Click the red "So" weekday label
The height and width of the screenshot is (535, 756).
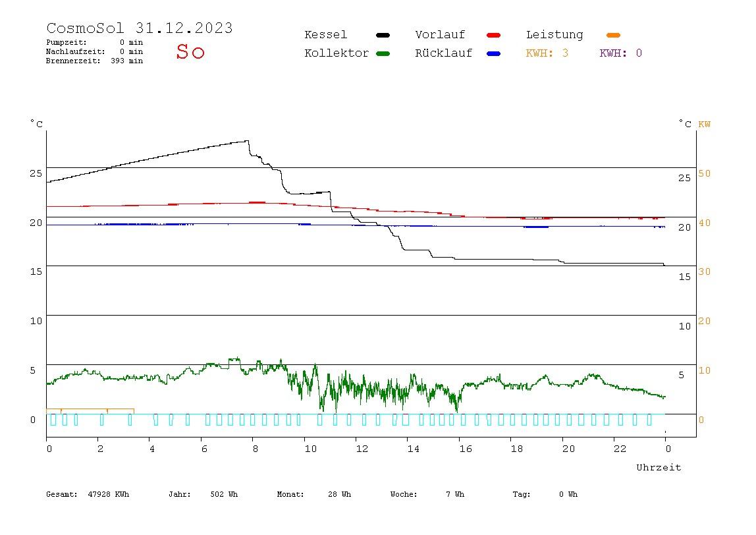pos(190,51)
